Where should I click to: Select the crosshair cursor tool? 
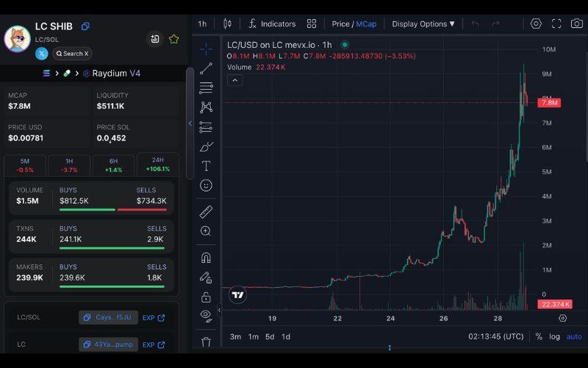point(206,49)
